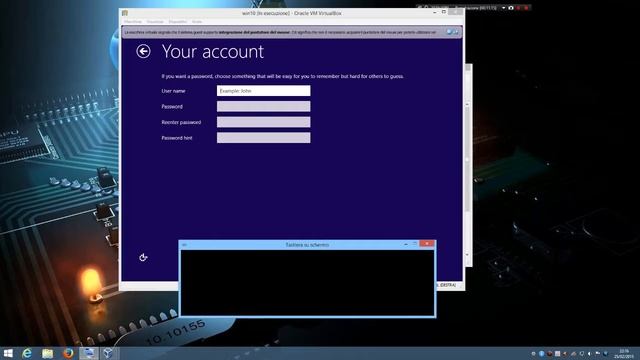
Task: Open the Dispositivi menu in VirtualBox
Action: pyautogui.click(x=178, y=22)
